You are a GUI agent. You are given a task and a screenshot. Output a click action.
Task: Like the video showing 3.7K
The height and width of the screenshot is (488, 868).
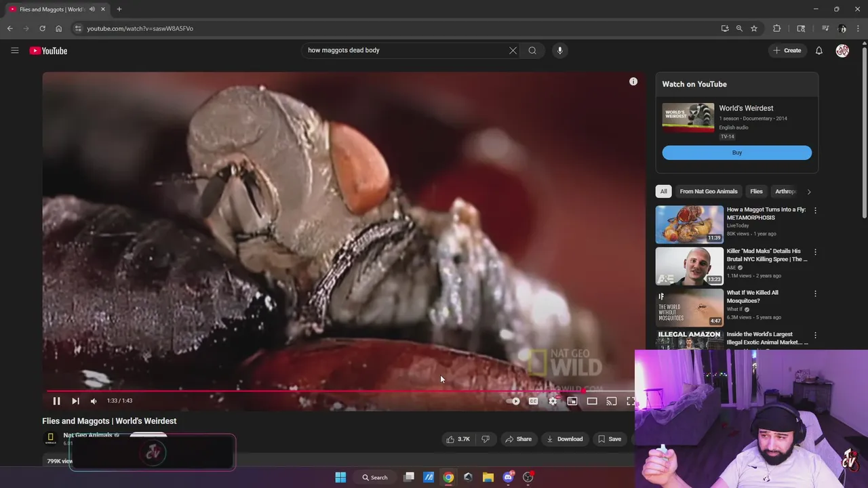click(x=458, y=439)
